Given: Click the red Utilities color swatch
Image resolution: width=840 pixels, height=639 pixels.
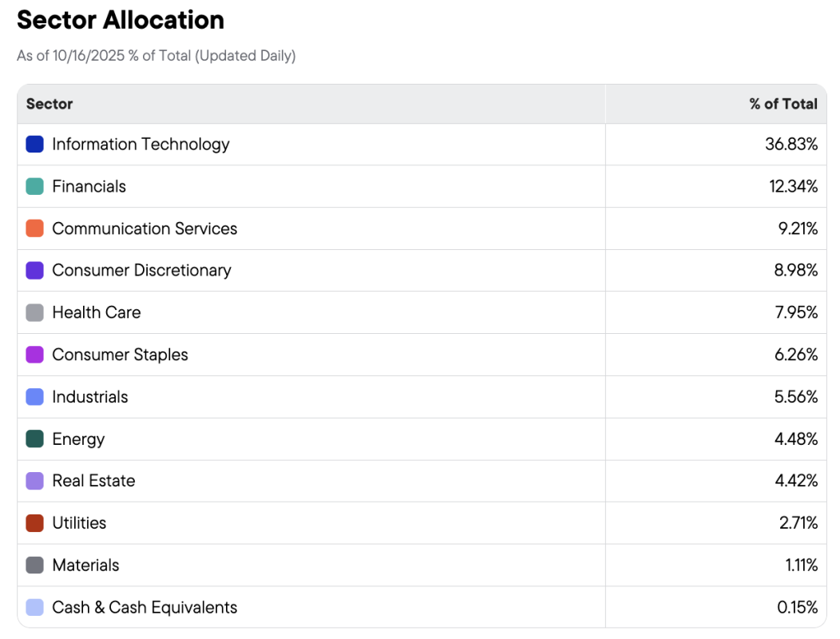Looking at the screenshot, I should [34, 523].
